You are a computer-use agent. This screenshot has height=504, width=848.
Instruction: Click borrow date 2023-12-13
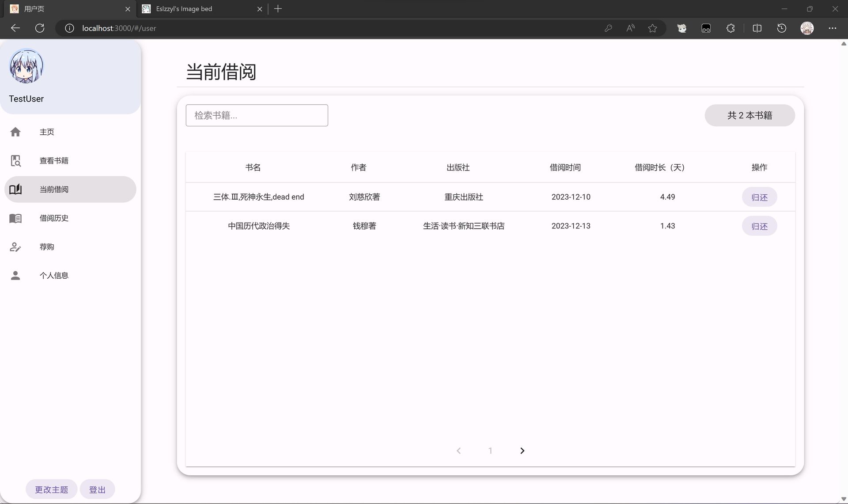pyautogui.click(x=571, y=226)
